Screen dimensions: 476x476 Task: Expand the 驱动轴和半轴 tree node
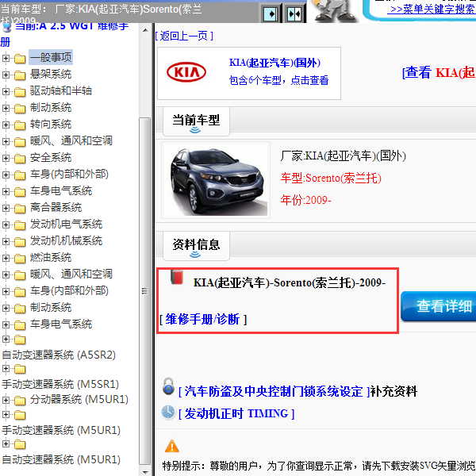6,91
